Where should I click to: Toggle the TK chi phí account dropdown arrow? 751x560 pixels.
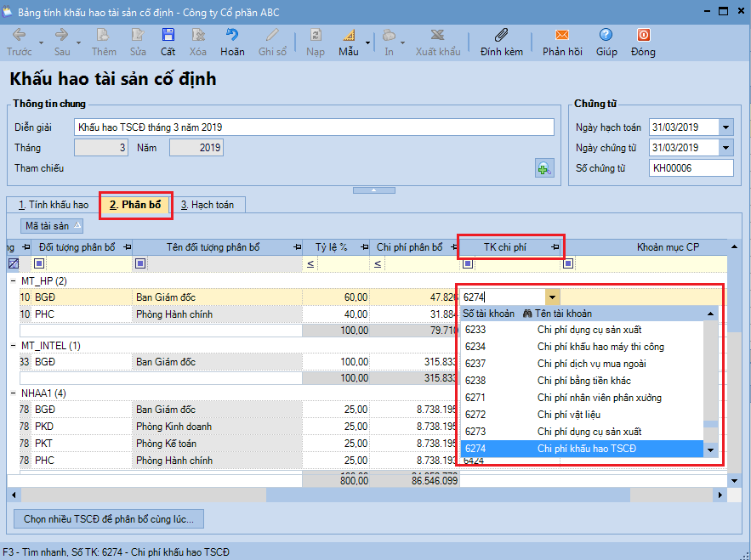pyautogui.click(x=552, y=297)
